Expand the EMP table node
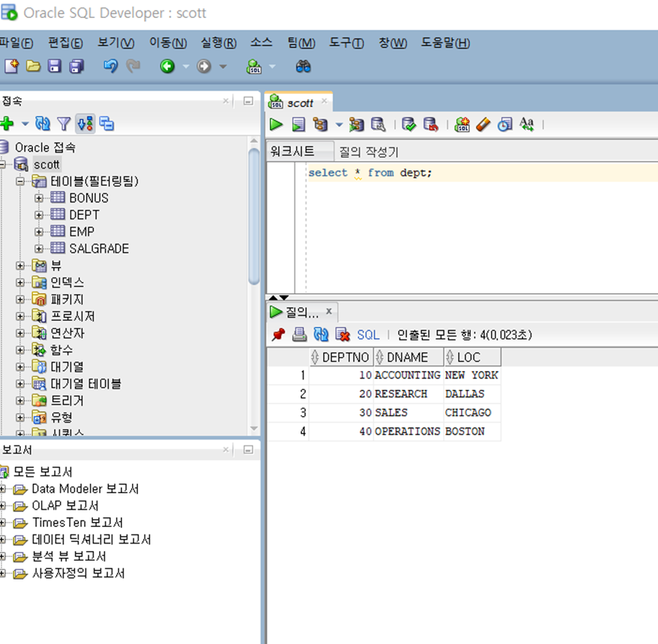Image resolution: width=658 pixels, height=644 pixels. [x=39, y=232]
